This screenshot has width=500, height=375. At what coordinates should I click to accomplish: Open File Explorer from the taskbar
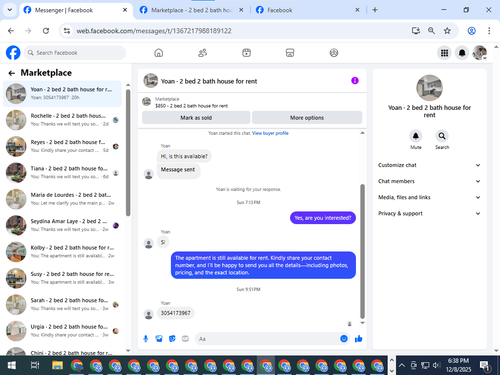click(57, 365)
